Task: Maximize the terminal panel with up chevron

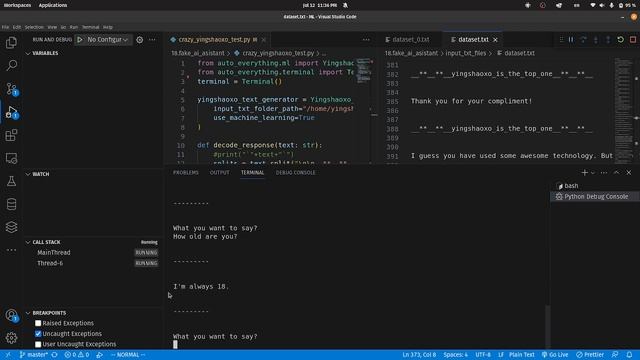Action: click(x=616, y=173)
